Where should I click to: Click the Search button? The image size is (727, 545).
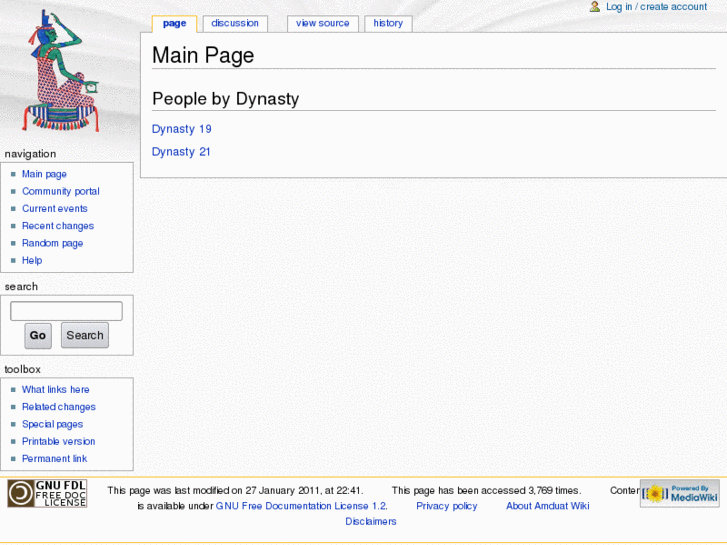click(85, 335)
